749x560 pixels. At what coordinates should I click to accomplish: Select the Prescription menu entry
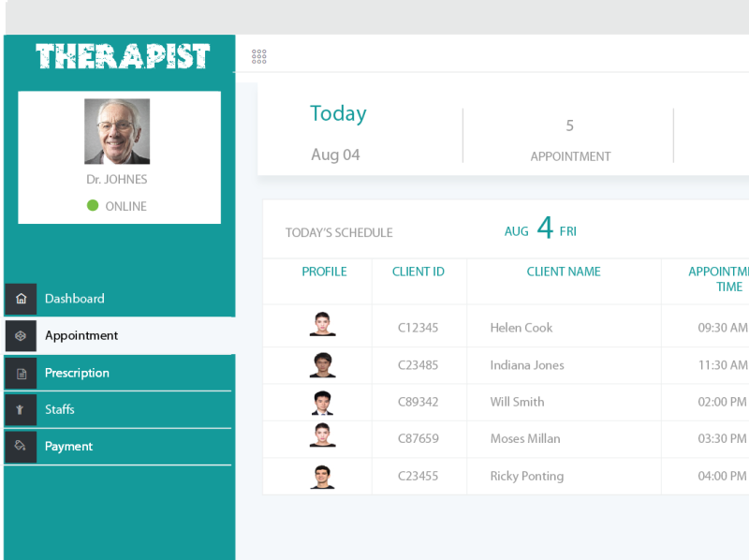[77, 373]
